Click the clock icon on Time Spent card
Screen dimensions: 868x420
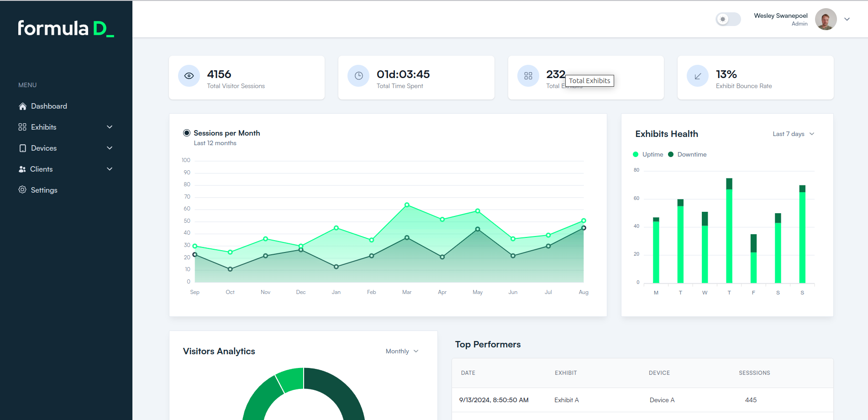pyautogui.click(x=358, y=76)
